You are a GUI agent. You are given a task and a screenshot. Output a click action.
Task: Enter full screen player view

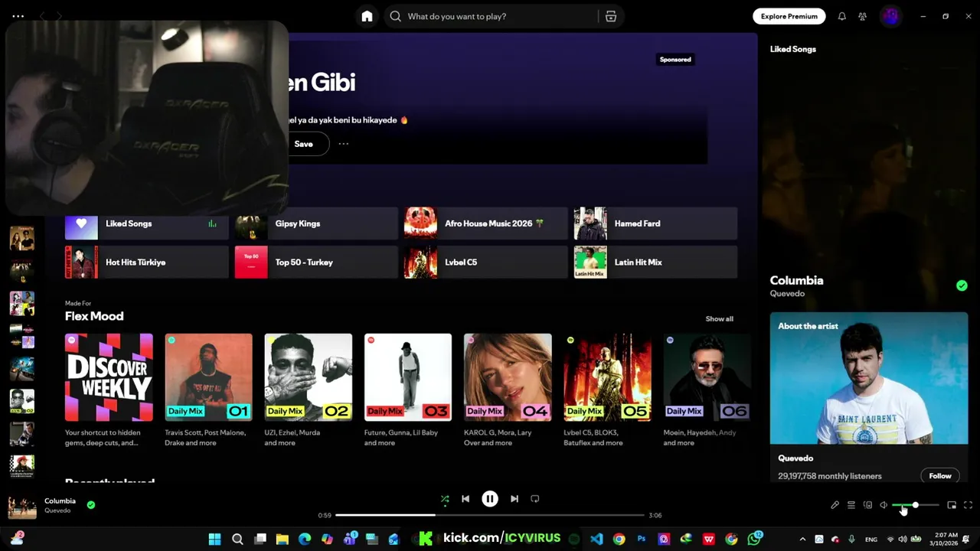968,505
